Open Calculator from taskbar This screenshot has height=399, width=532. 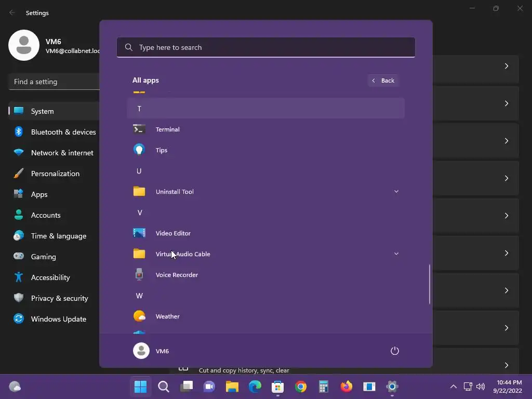[323, 387]
